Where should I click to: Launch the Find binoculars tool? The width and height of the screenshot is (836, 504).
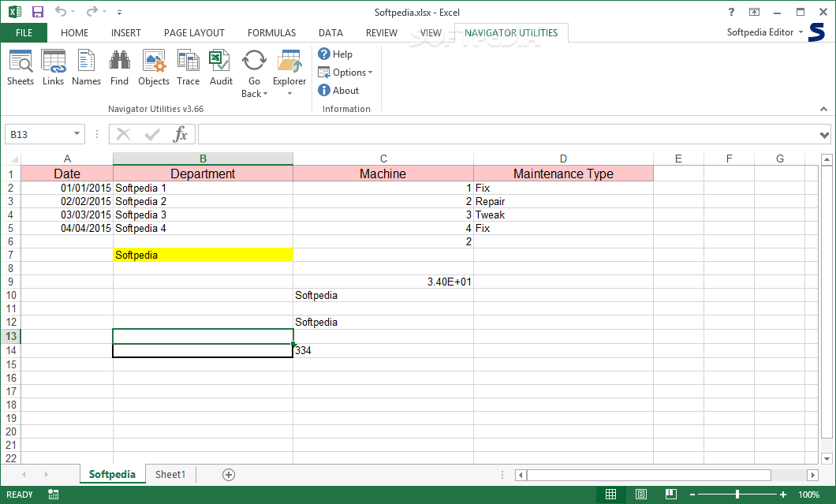tap(119, 67)
